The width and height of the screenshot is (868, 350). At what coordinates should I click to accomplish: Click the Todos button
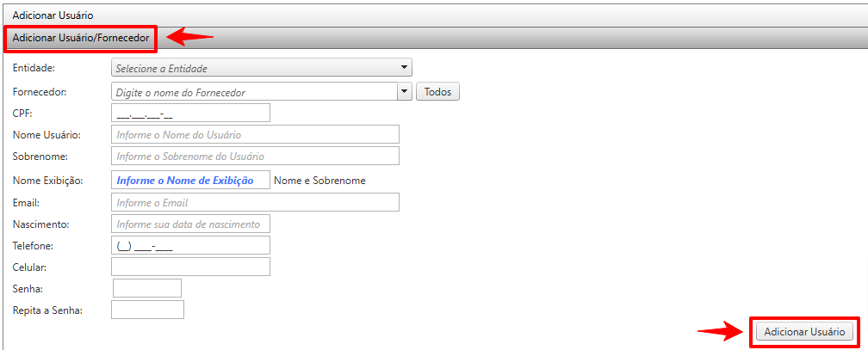[437, 91]
